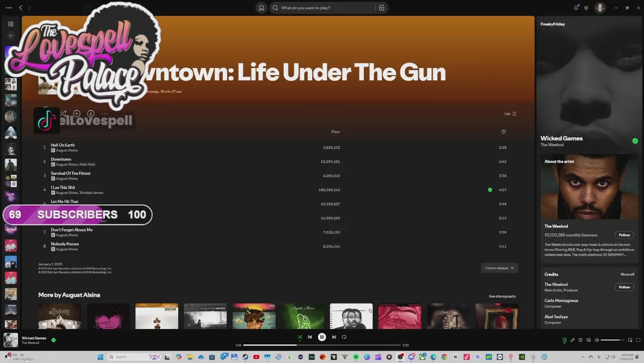Follow The Weeknd in About the artist
This screenshot has height=363, width=644.
click(624, 235)
